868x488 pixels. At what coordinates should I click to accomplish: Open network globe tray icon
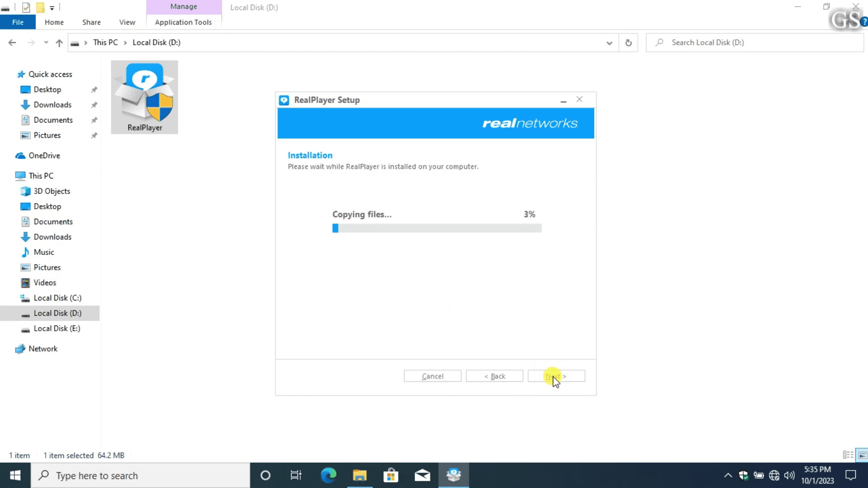tap(774, 475)
